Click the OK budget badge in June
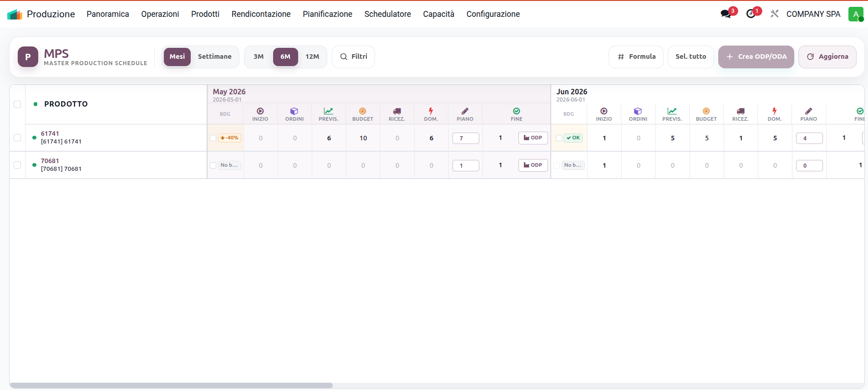 [x=573, y=138]
